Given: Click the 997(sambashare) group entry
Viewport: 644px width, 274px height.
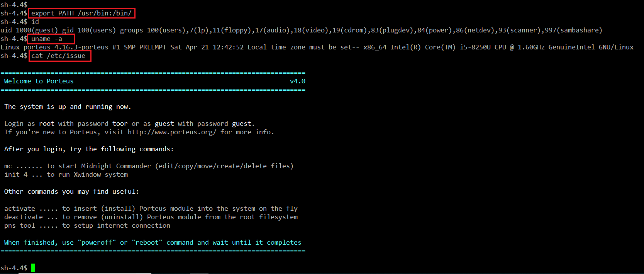Looking at the screenshot, I should coord(573,30).
